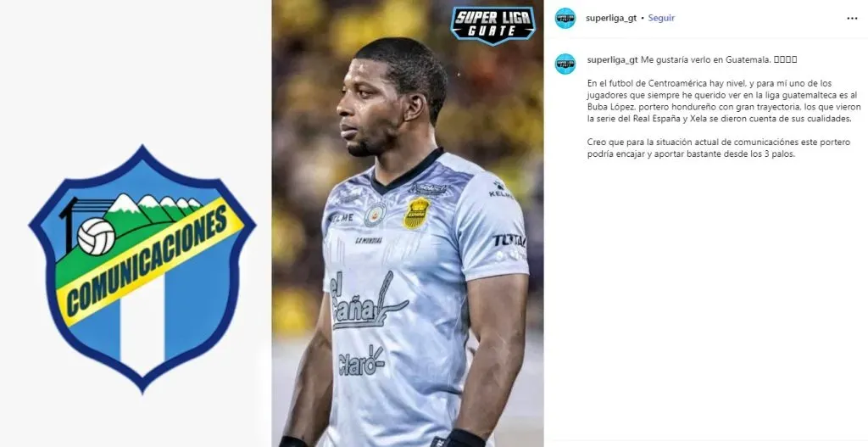This screenshot has width=868, height=447.
Task: Open superliga_gt profile from header username
Action: point(611,18)
